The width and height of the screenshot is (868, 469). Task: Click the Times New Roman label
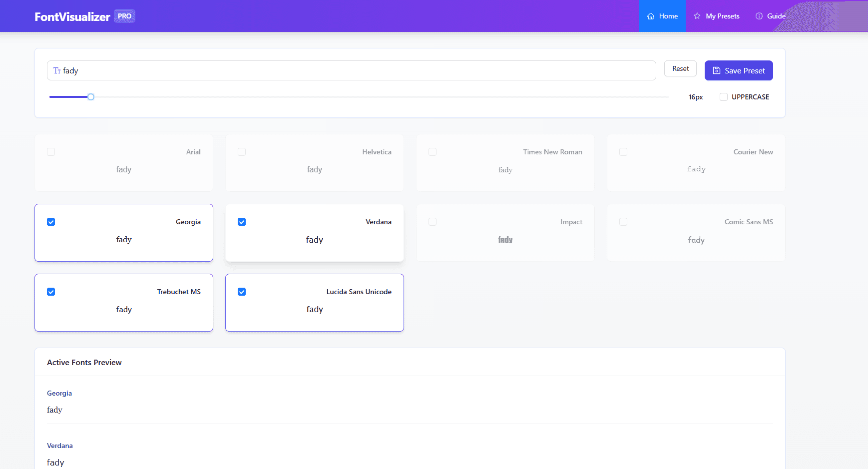pyautogui.click(x=553, y=152)
